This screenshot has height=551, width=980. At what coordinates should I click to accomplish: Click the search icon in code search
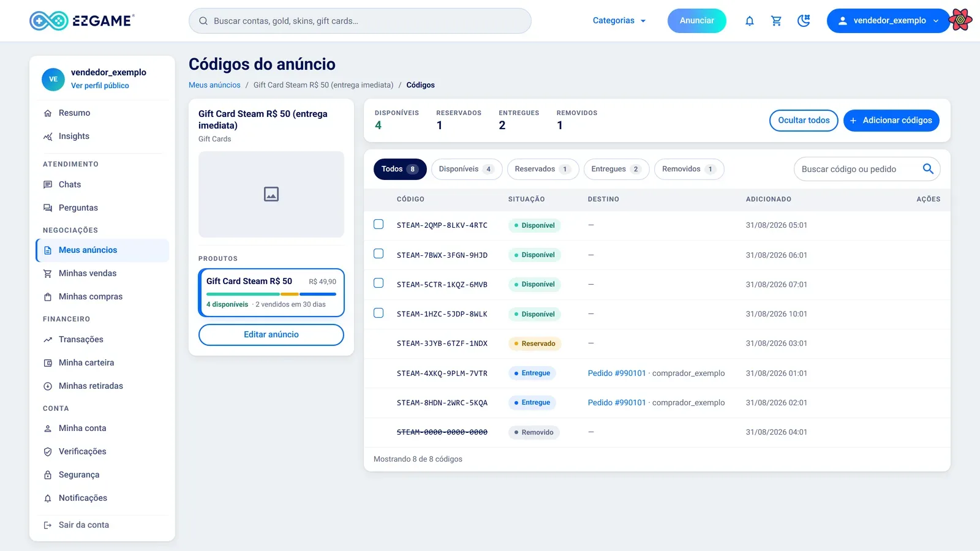(928, 169)
